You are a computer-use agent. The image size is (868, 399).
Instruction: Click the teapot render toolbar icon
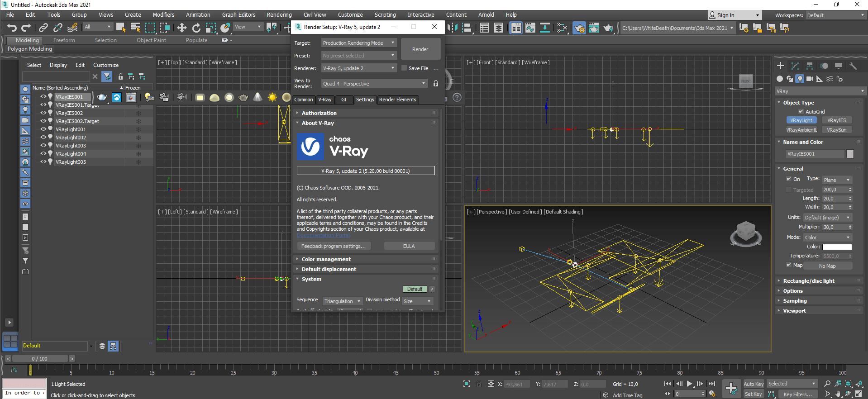102,97
